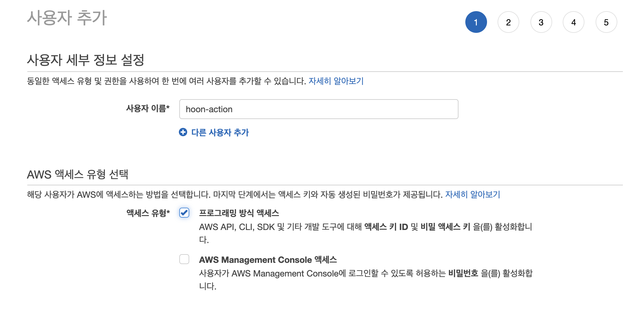Open step 5 in progress indicator
This screenshot has width=644, height=336.
(x=606, y=22)
